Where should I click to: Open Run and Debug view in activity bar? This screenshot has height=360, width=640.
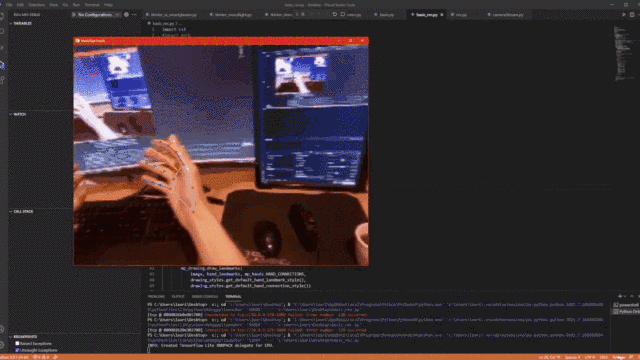tap(2, 64)
